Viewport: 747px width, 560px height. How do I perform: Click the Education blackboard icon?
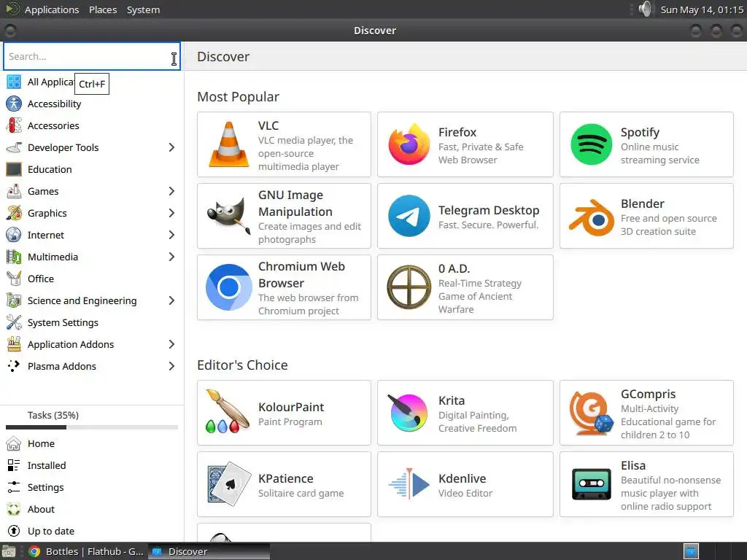(14, 169)
